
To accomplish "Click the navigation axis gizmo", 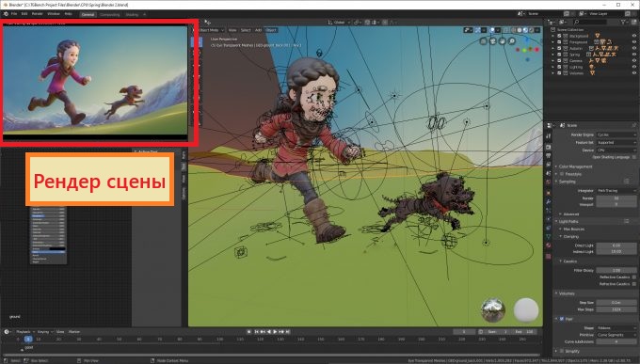I will tap(527, 49).
